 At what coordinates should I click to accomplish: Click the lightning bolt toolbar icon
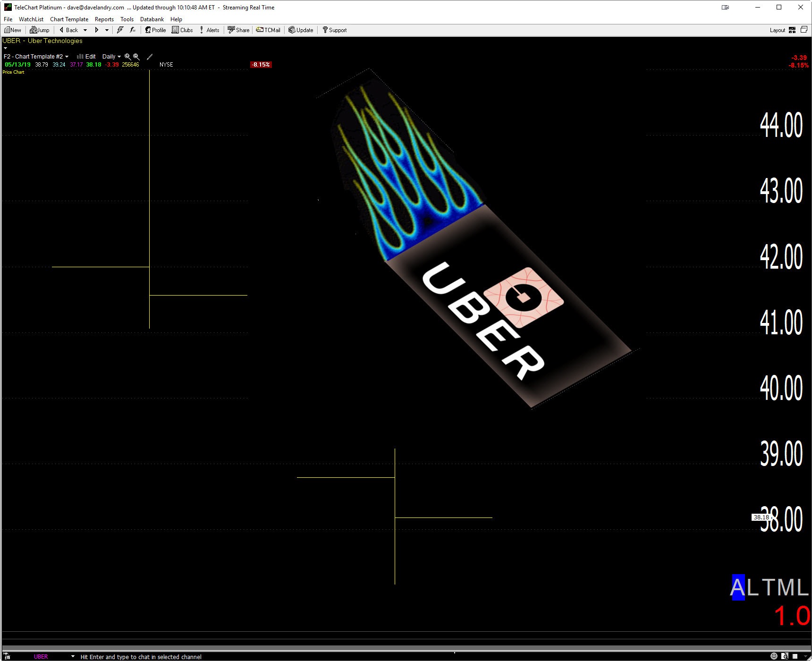120,30
